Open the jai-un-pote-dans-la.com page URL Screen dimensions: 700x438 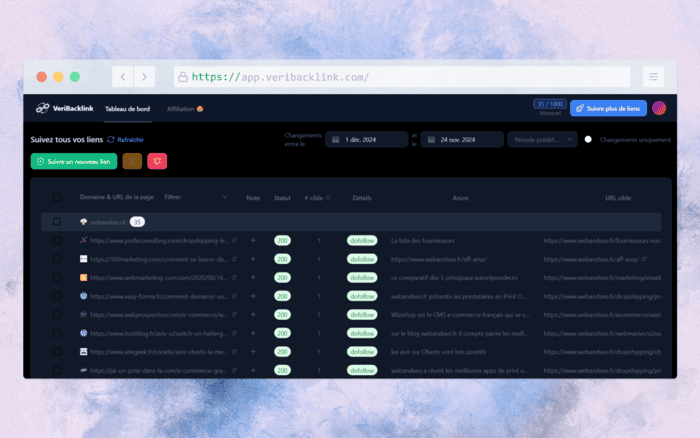(158, 371)
